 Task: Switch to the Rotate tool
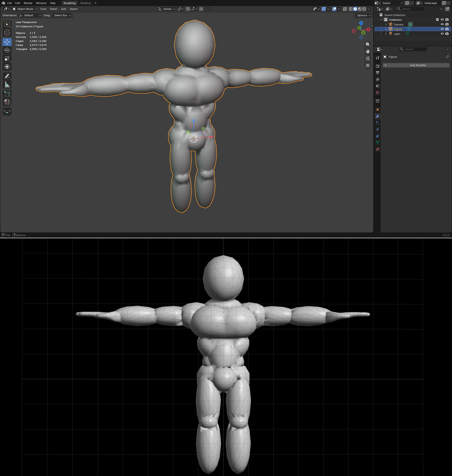tap(7, 50)
